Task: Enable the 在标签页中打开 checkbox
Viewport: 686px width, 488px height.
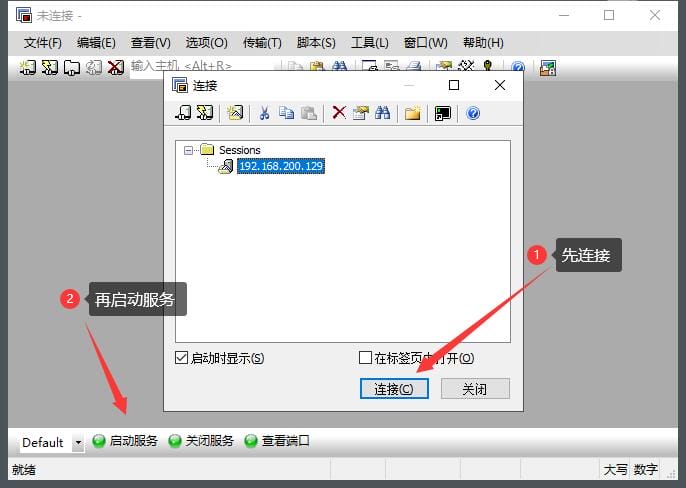Action: pyautogui.click(x=365, y=358)
